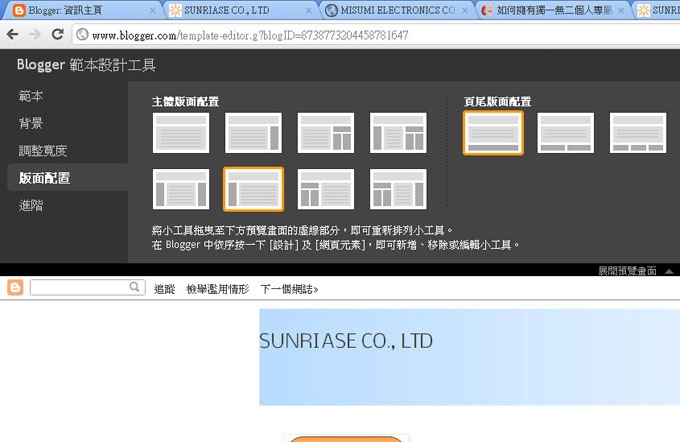
Task: Choose body layout with split right sidebar
Action: (x=326, y=133)
